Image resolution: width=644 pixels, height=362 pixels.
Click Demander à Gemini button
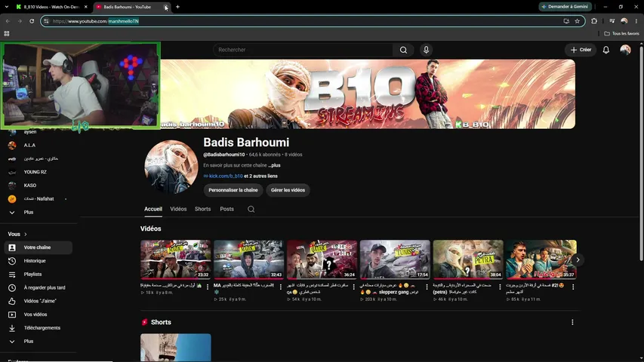(565, 7)
